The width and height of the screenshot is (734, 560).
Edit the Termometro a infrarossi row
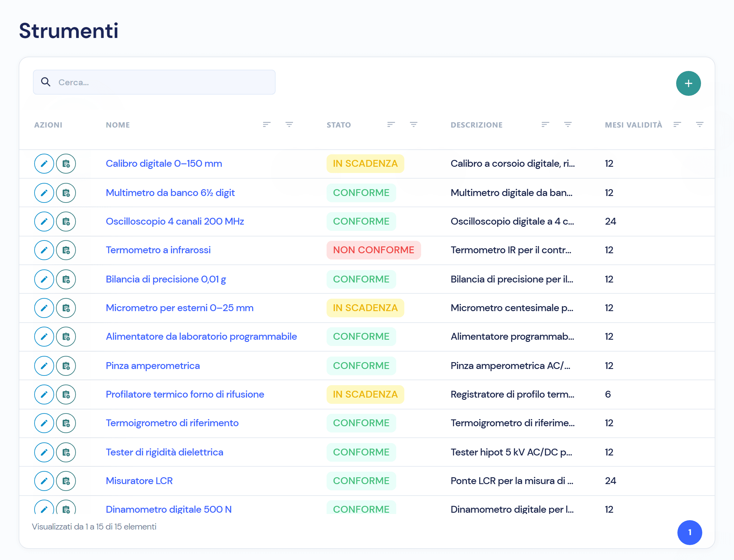[44, 250]
